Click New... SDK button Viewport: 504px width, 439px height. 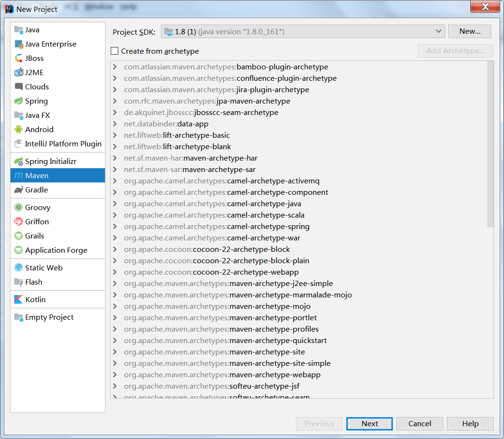470,31
